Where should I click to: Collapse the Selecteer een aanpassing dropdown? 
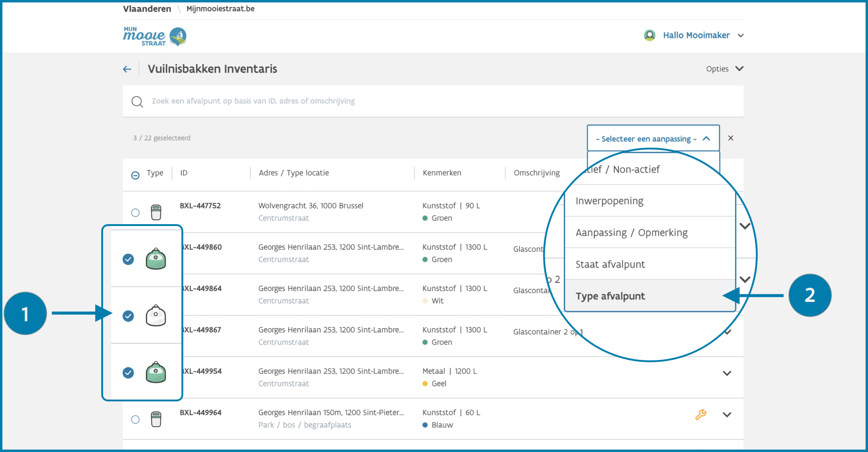pos(653,138)
